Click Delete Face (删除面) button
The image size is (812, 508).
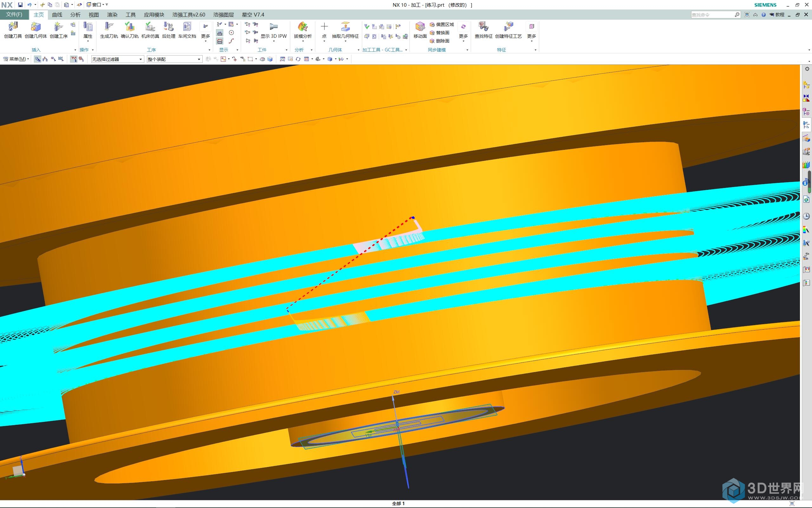tap(440, 41)
